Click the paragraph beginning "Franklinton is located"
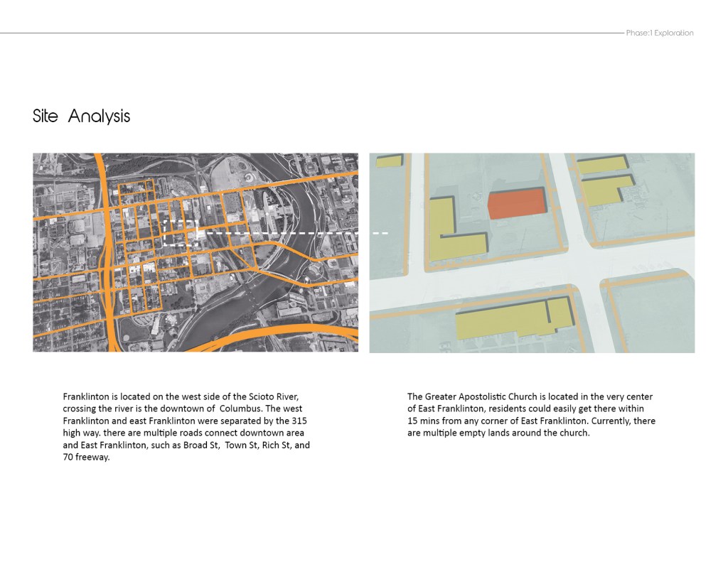The height and width of the screenshot is (562, 728). coord(186,426)
